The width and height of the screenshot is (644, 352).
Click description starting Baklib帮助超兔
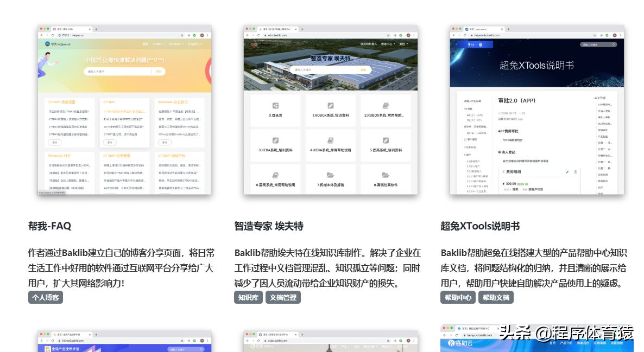point(534,268)
